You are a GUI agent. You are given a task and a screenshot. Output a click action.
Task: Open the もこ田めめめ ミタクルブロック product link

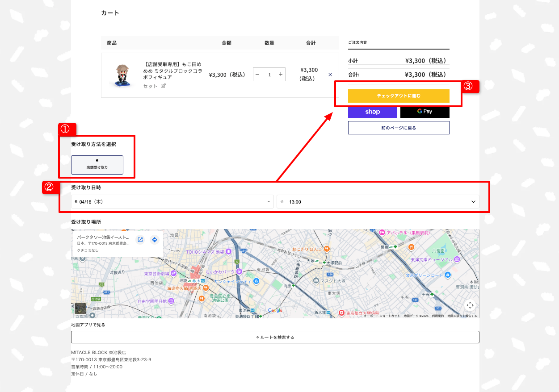[x=173, y=71]
